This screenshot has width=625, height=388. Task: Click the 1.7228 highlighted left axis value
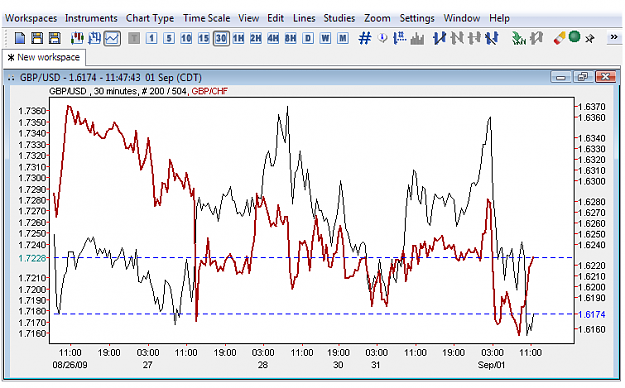pyautogui.click(x=32, y=258)
